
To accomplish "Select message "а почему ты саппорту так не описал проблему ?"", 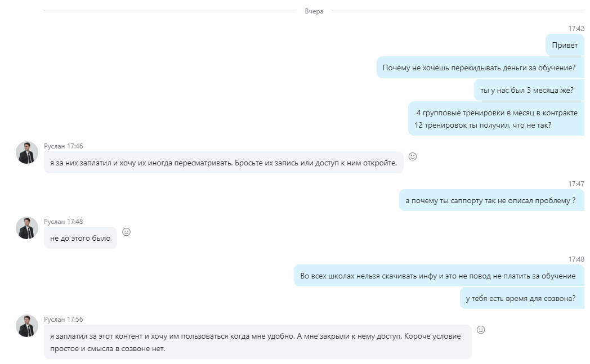I will click(491, 200).
